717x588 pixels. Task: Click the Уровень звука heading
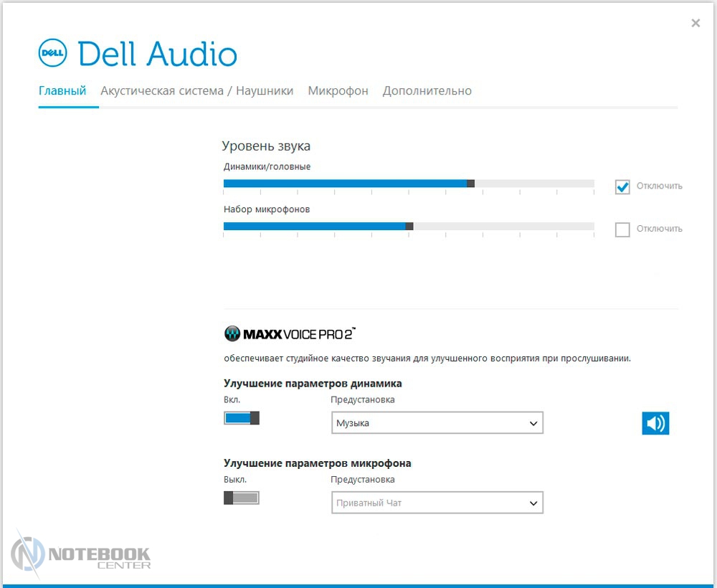[266, 146]
